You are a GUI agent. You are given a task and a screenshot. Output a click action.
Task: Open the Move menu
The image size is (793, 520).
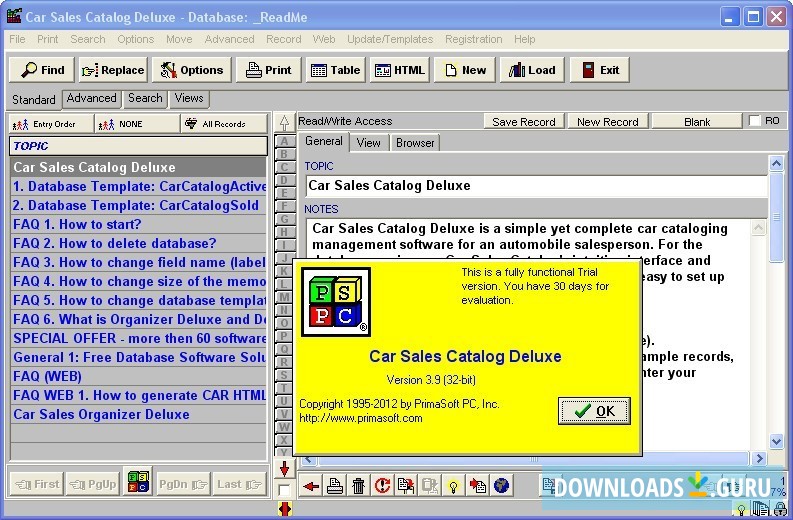pos(179,39)
